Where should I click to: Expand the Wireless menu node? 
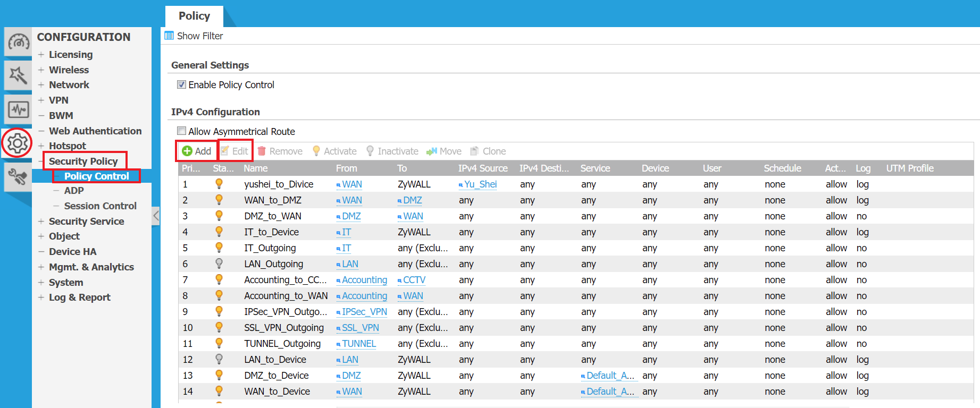41,70
